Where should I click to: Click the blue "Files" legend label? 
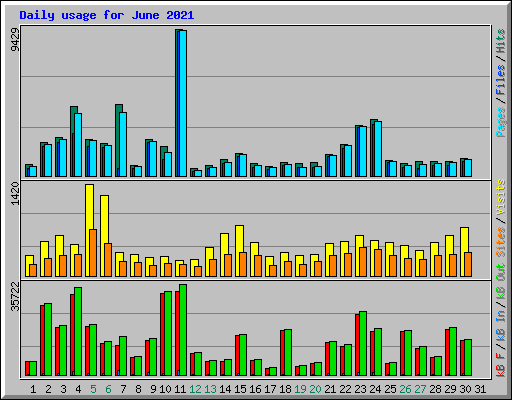coord(501,80)
